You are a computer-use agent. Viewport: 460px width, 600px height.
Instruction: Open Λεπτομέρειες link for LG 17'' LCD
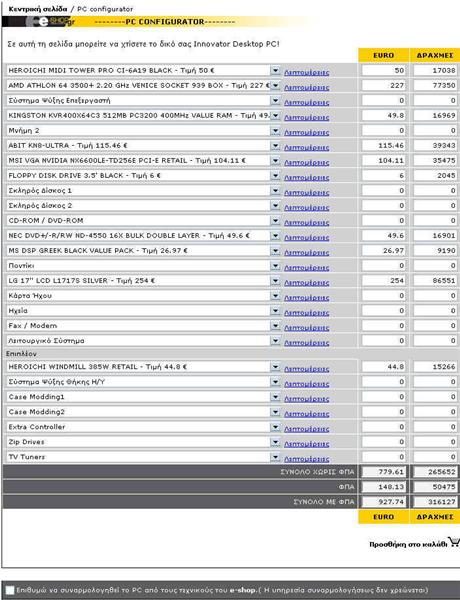click(x=307, y=282)
